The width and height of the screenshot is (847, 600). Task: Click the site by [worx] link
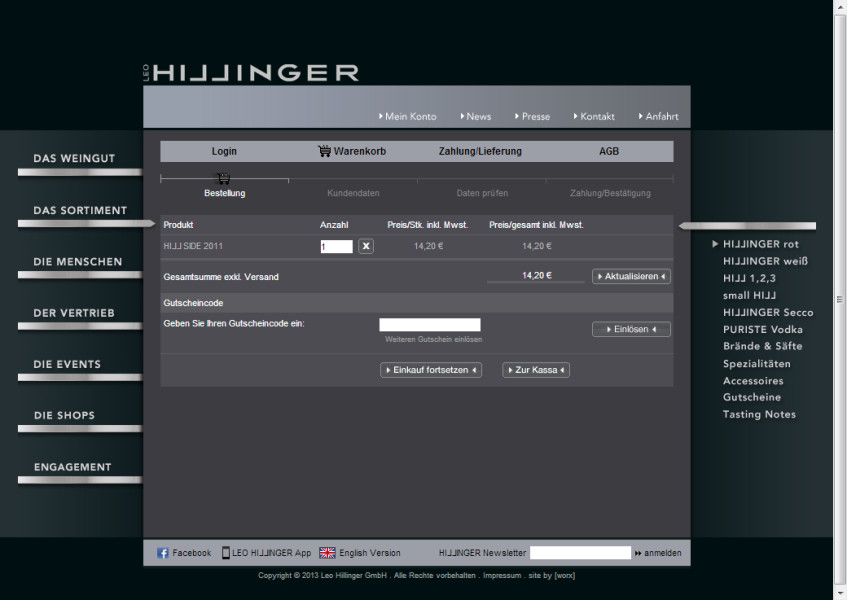click(552, 576)
